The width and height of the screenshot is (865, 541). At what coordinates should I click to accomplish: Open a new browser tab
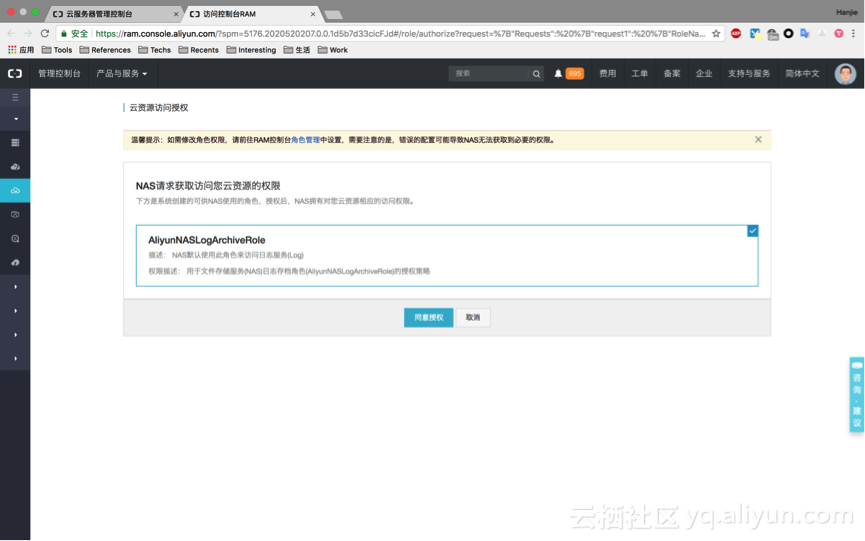[x=333, y=14]
